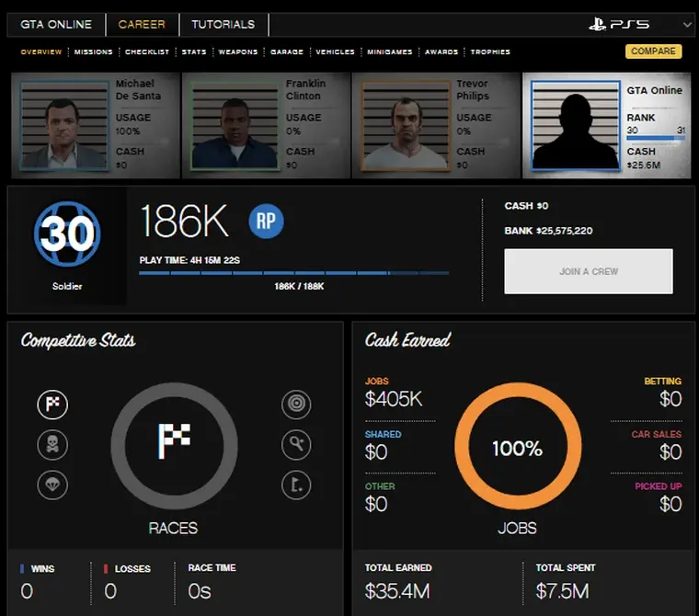This screenshot has width=699, height=616.
Task: Open the Weapons submenu item
Action: [x=238, y=52]
